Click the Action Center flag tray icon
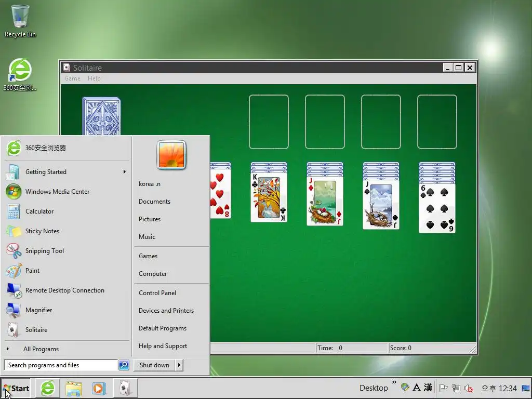This screenshot has height=399, width=532. click(x=443, y=388)
